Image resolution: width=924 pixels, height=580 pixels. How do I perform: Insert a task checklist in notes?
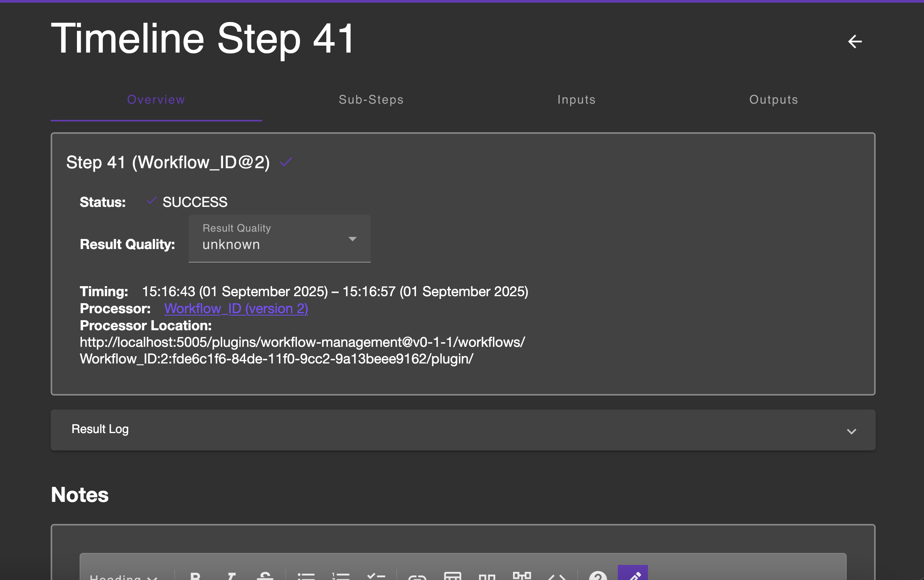(376, 576)
